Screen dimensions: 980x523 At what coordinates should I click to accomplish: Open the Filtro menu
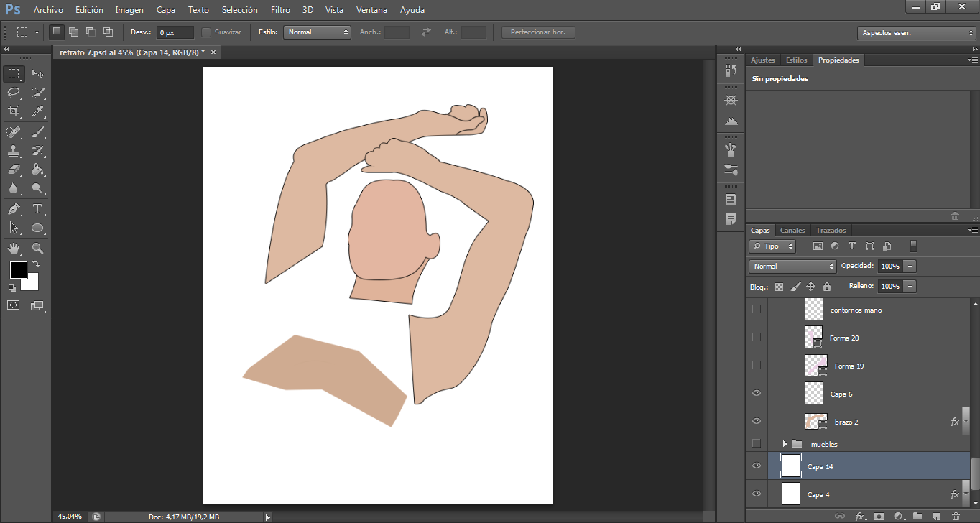[x=281, y=10]
